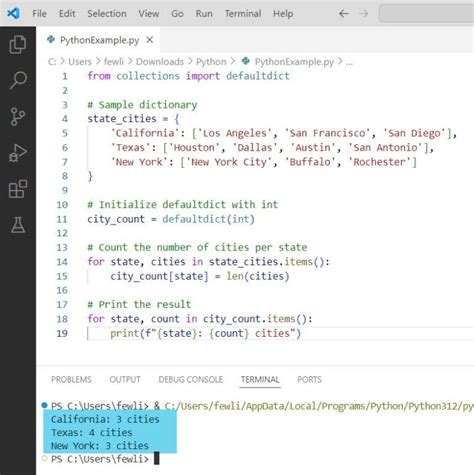Click the 'California' key string
This screenshot has width=474, height=475.
145,133
